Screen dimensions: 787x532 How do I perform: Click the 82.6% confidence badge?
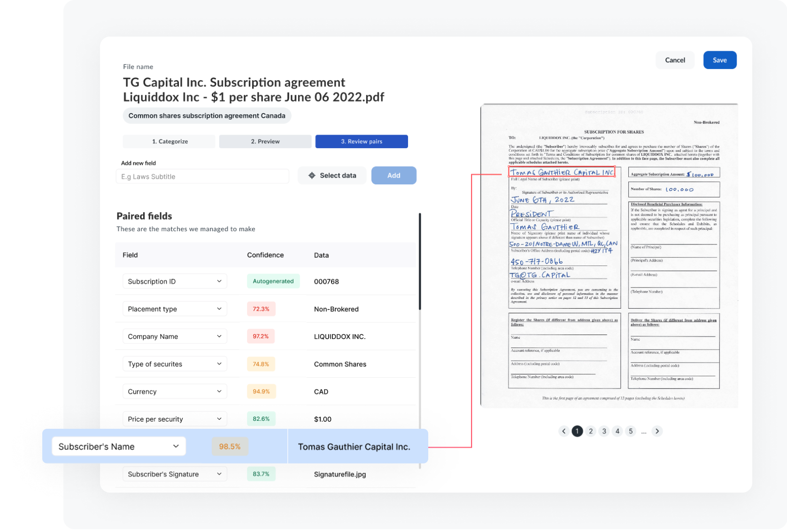click(261, 419)
